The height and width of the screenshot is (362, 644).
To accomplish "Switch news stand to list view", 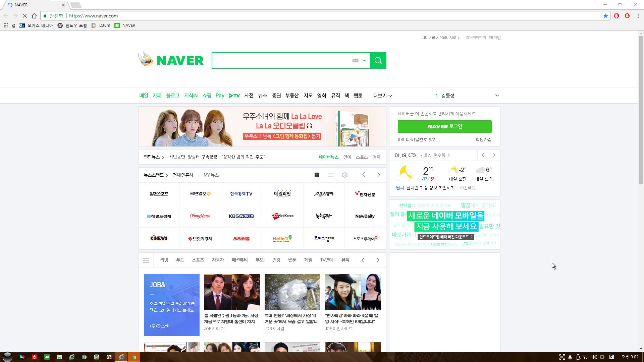I will (x=331, y=175).
